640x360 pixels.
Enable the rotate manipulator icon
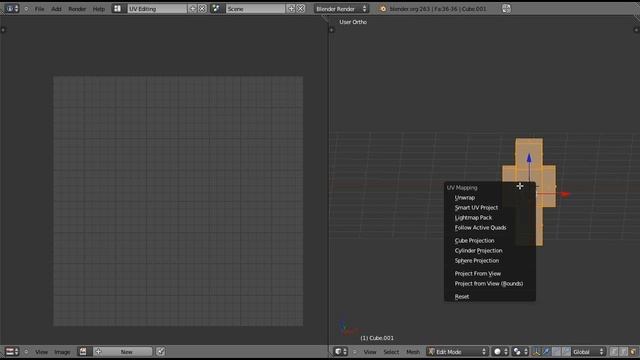pyautogui.click(x=556, y=351)
